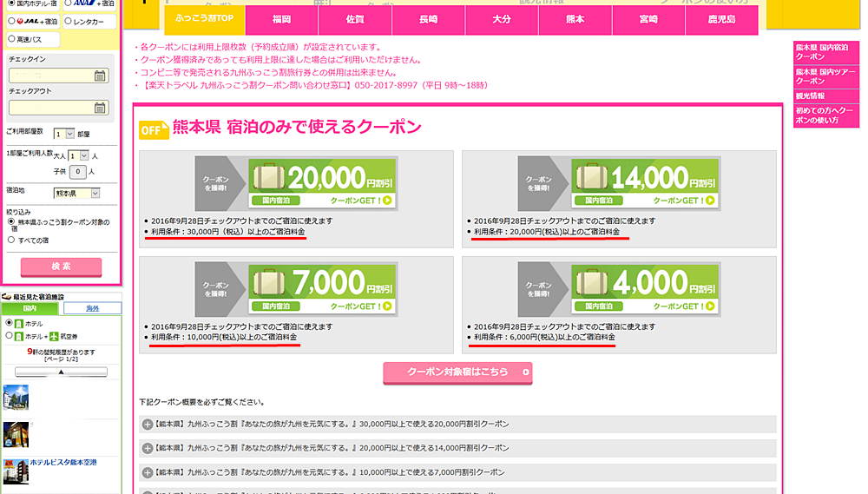Open the room count dropdown
This screenshot has width=868, height=494.
coord(63,134)
